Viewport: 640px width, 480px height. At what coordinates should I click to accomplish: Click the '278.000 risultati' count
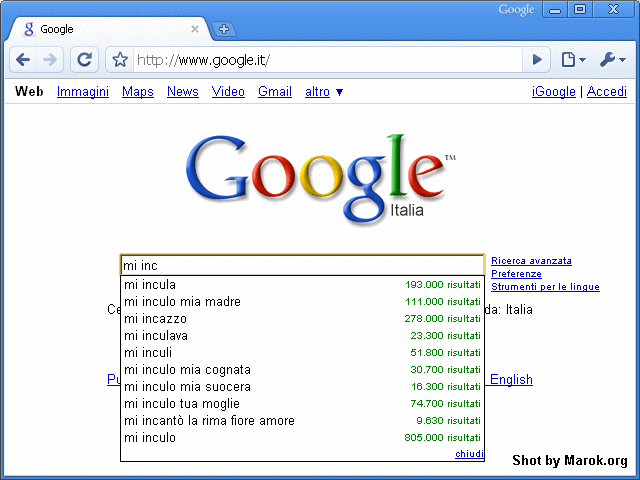coord(442,318)
